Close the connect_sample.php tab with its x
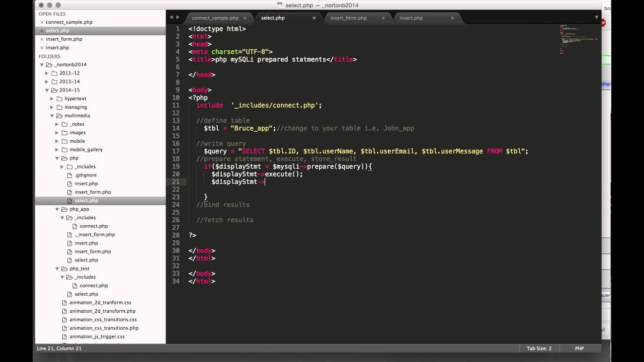Screen dimensions: 644x362 click(245, 18)
